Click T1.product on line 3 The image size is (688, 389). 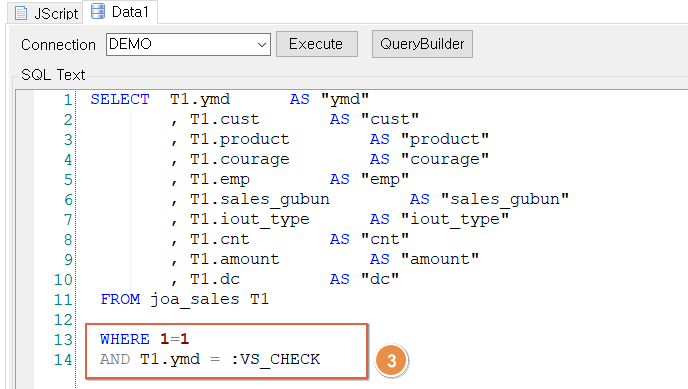(x=240, y=139)
